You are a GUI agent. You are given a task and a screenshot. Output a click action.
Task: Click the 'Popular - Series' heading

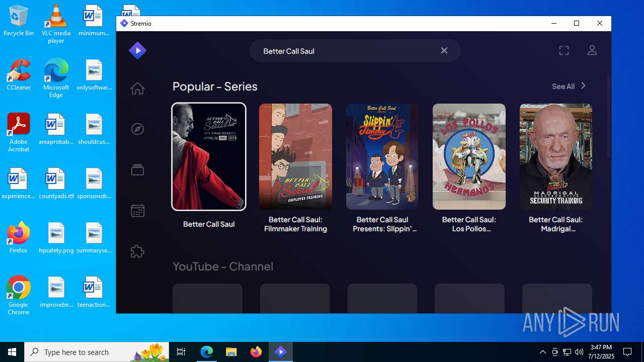pyautogui.click(x=215, y=86)
